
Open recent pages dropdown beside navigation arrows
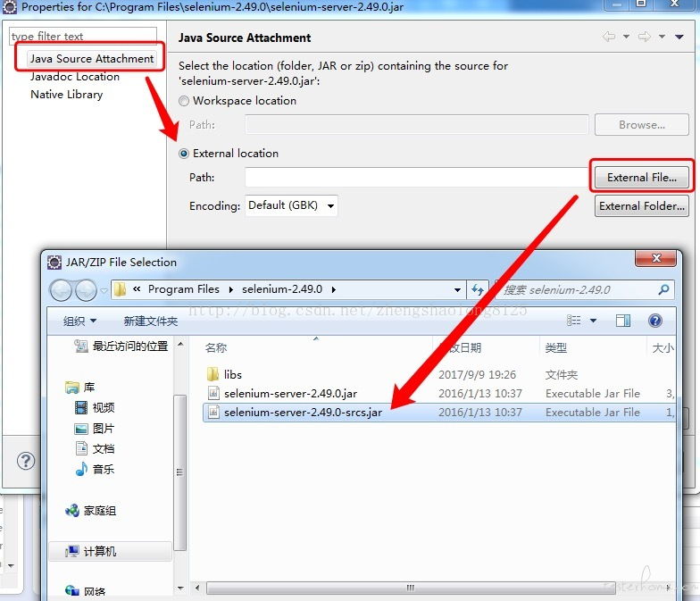pos(104,291)
